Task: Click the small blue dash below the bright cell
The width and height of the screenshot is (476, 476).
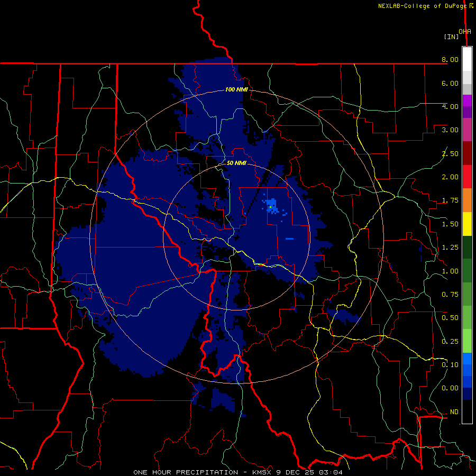Action: pyautogui.click(x=290, y=239)
